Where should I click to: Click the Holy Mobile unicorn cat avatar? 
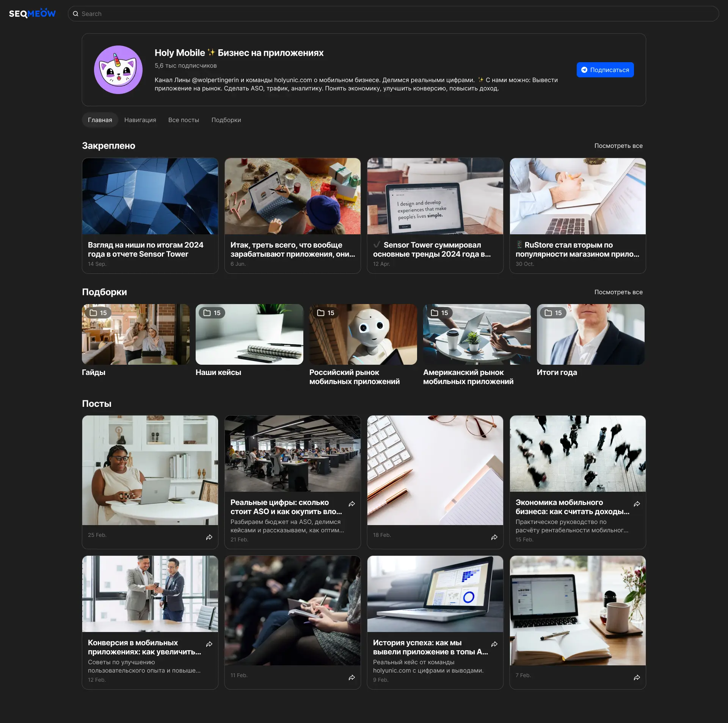(118, 70)
